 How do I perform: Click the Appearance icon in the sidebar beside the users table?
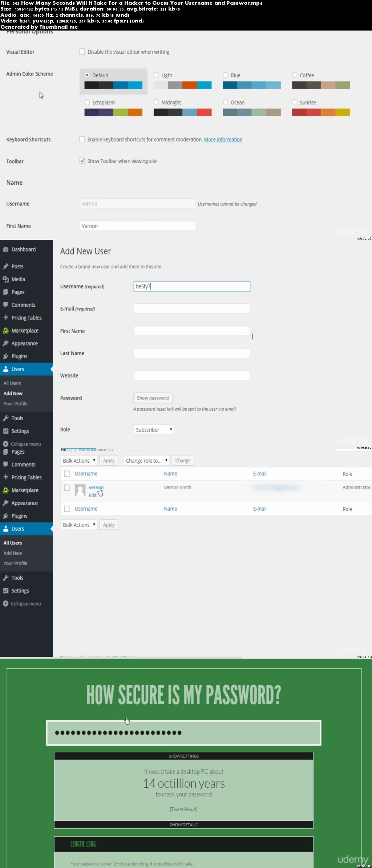(x=5, y=503)
